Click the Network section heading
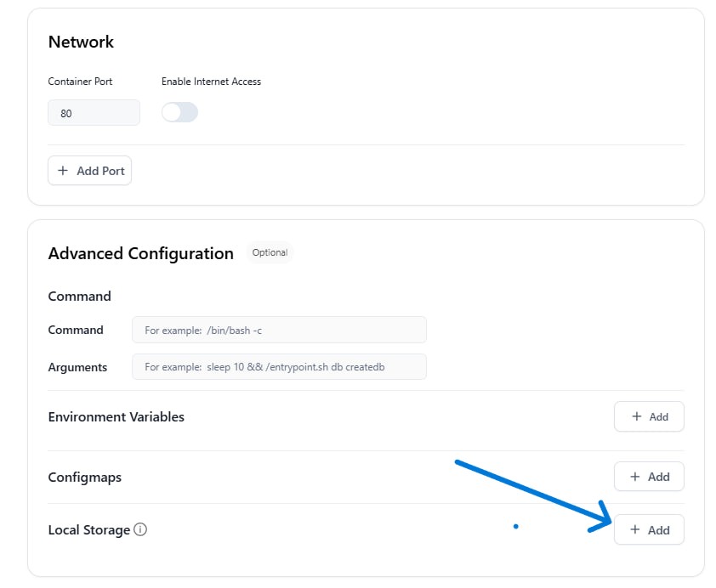The height and width of the screenshot is (588, 716). (x=81, y=42)
